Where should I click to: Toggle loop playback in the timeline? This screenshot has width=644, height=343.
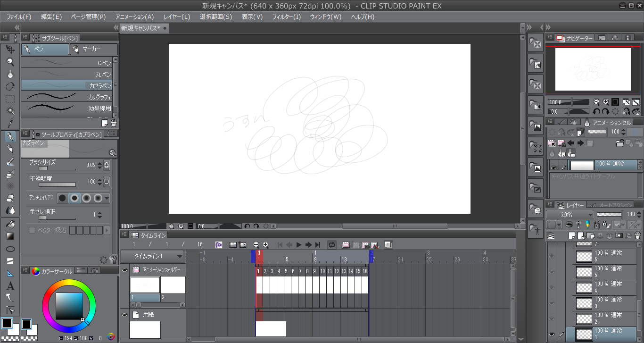coord(332,245)
